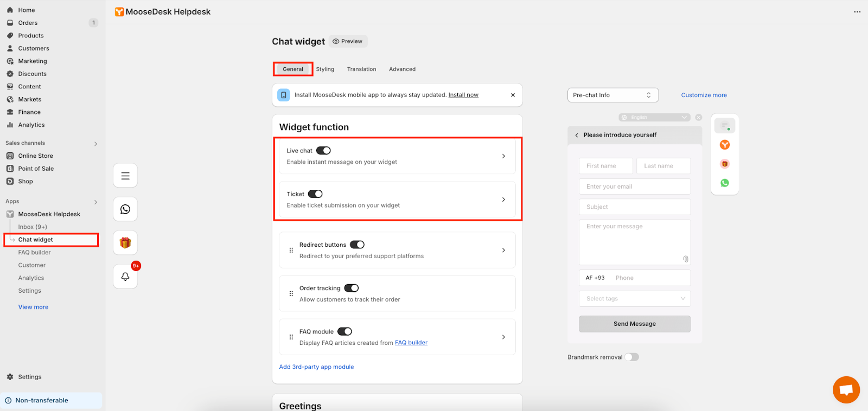Click the attachment paperclip in message box
This screenshot has width=868, height=411.
[686, 259]
